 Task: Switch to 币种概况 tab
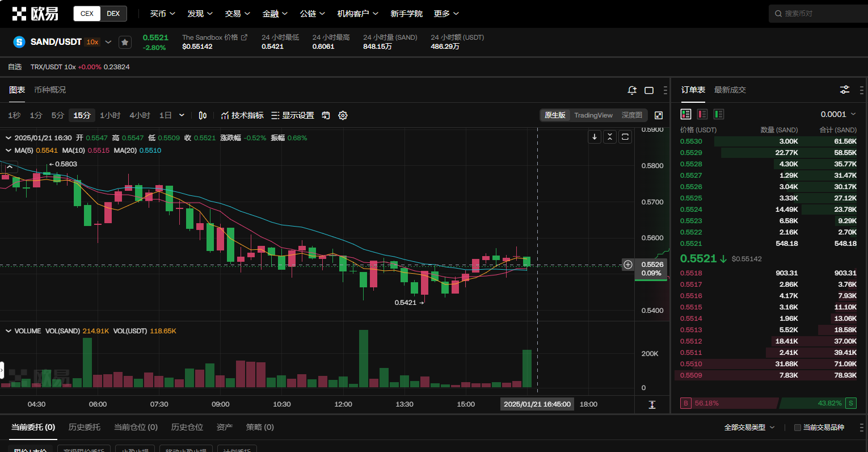[x=50, y=90]
